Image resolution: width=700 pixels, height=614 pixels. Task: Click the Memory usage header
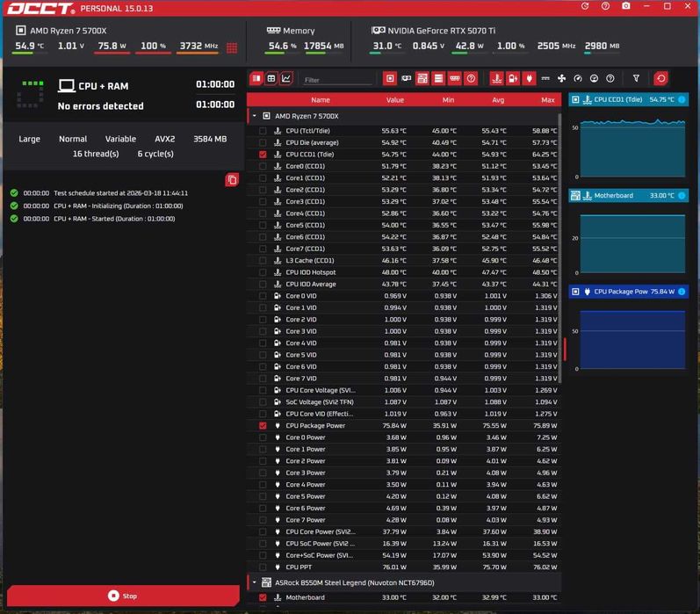291,31
